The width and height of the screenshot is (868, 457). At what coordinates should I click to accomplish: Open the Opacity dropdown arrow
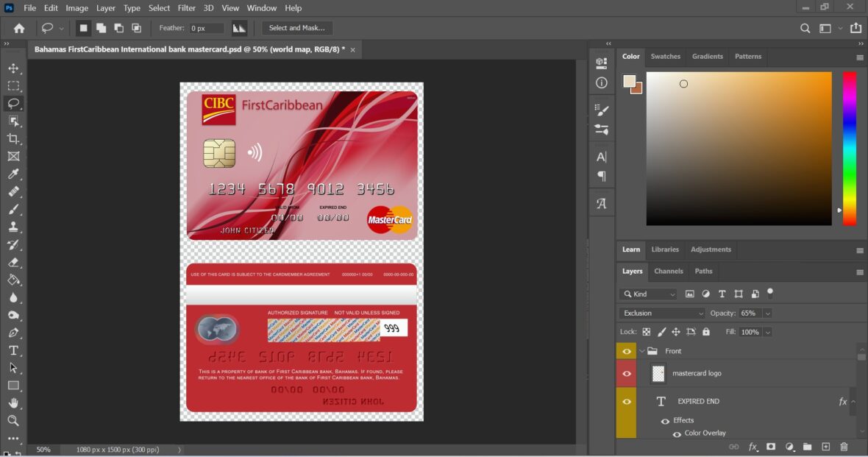click(767, 313)
